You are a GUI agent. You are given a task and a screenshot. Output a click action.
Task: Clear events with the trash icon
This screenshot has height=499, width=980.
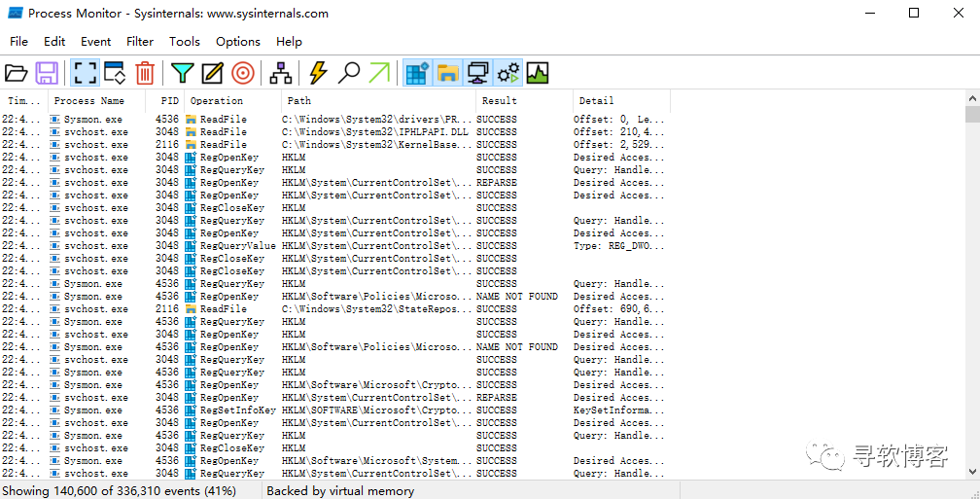[145, 73]
